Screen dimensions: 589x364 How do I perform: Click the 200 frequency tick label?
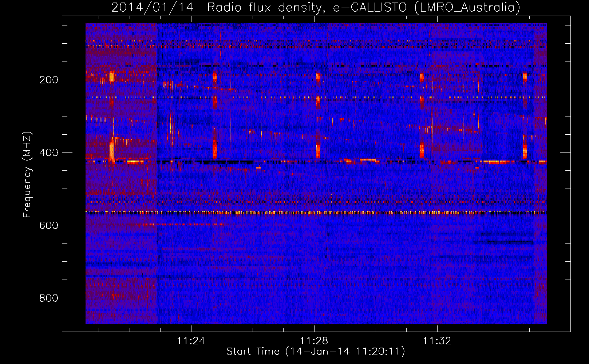coord(48,80)
